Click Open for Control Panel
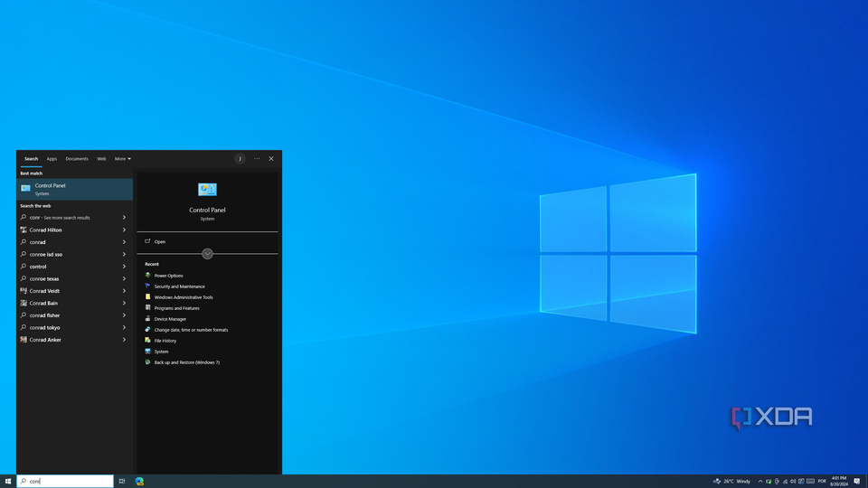 tap(159, 242)
